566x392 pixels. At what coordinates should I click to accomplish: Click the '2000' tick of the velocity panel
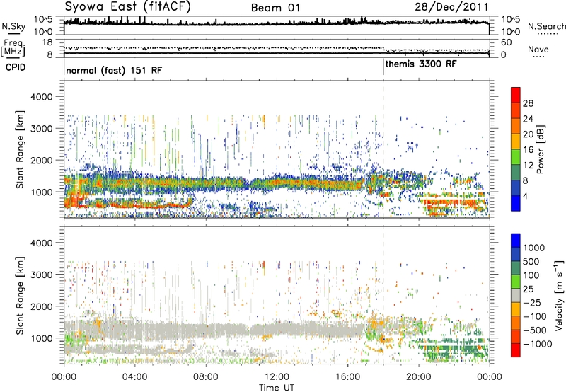[41, 306]
